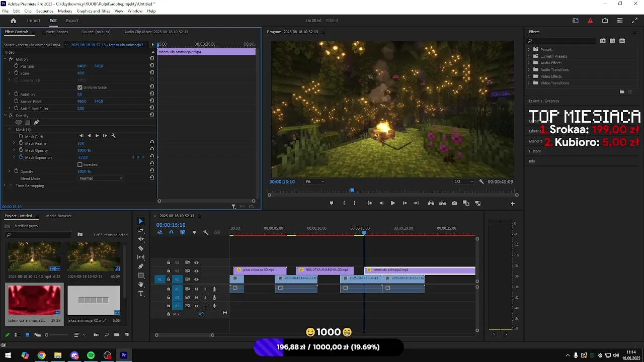Mute audio track A1
Image resolution: width=644 pixels, height=362 pixels.
[196, 289]
